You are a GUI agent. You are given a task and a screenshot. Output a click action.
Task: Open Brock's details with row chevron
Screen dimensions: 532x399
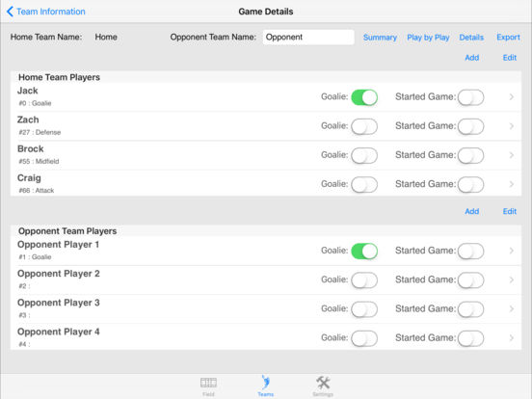[512, 155]
